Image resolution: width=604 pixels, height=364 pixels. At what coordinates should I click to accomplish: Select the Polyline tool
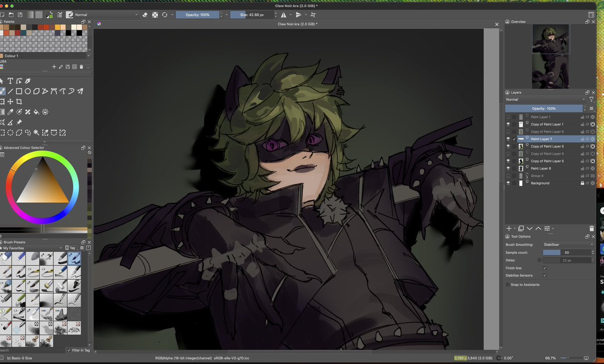(x=45, y=91)
